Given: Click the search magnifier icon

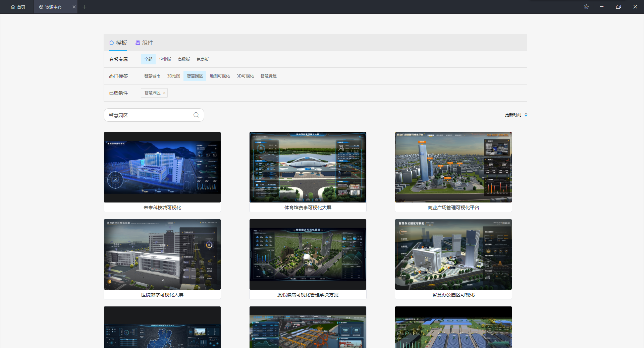Looking at the screenshot, I should pos(196,115).
